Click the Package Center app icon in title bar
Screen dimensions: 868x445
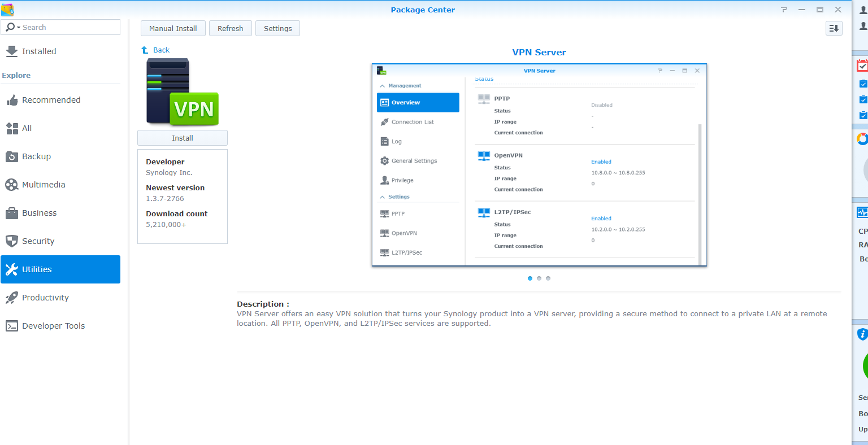tap(7, 10)
